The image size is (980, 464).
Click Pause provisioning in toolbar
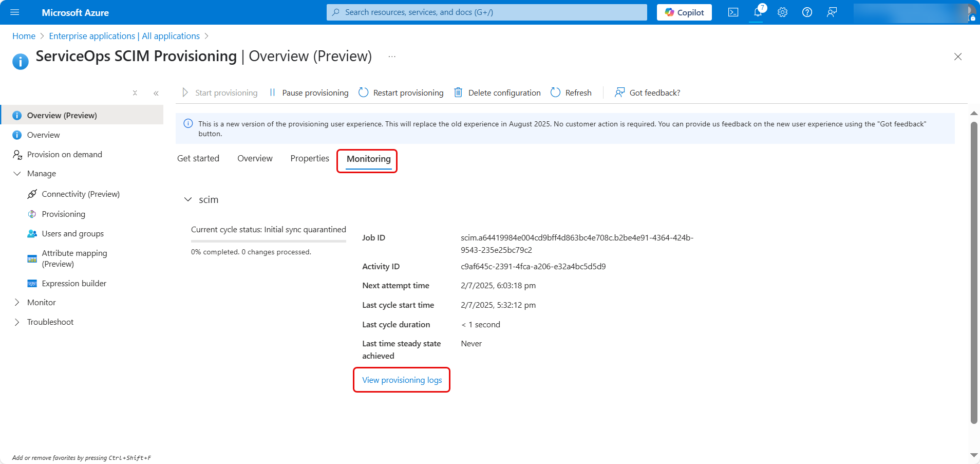(x=309, y=92)
